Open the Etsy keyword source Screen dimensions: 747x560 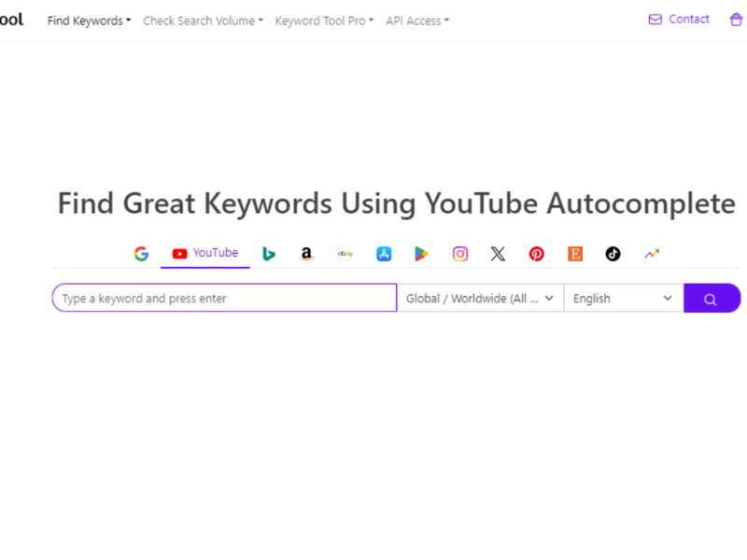(574, 253)
